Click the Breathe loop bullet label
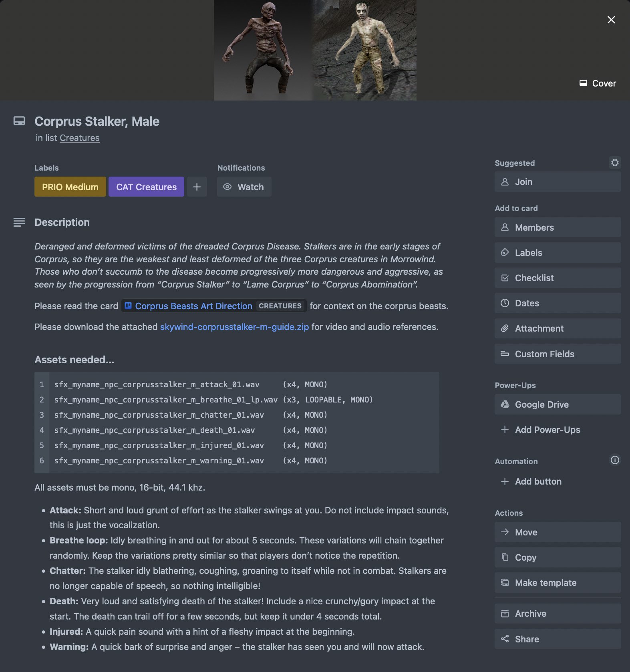The width and height of the screenshot is (630, 672). click(79, 540)
